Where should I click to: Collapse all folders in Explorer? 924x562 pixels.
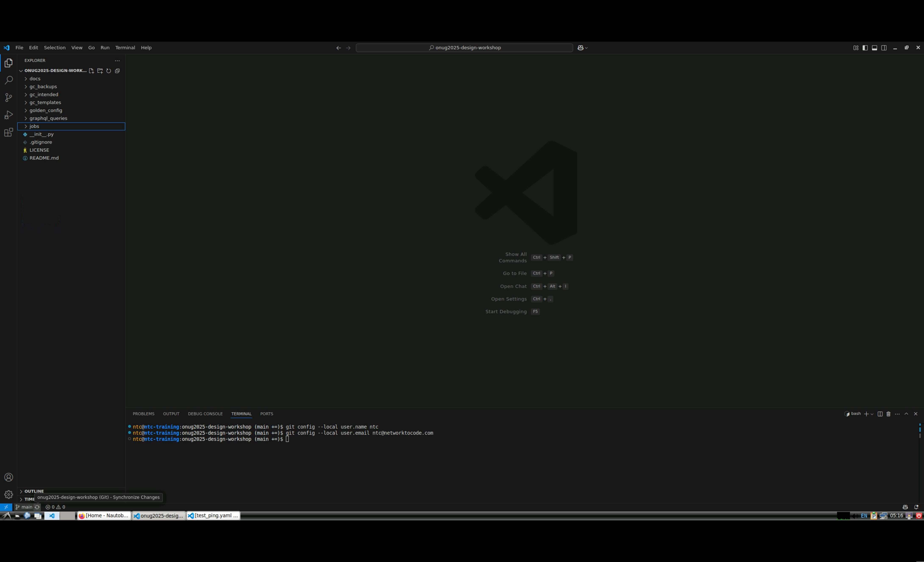click(x=117, y=71)
